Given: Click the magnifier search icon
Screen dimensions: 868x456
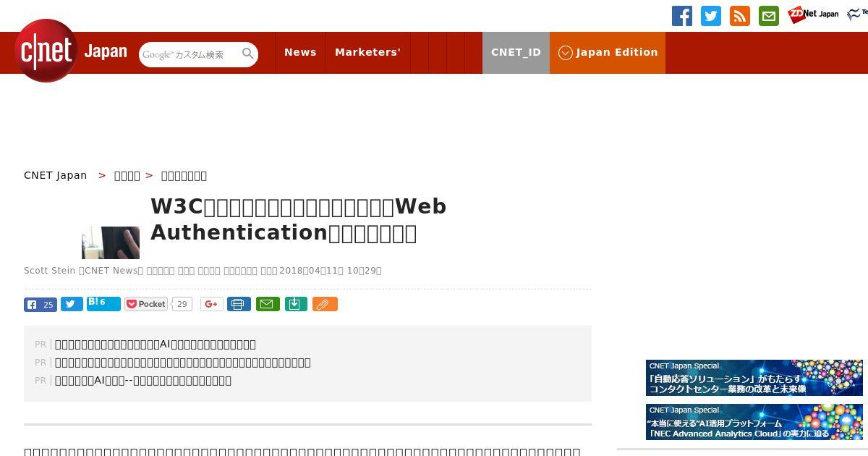Looking at the screenshot, I should point(248,54).
